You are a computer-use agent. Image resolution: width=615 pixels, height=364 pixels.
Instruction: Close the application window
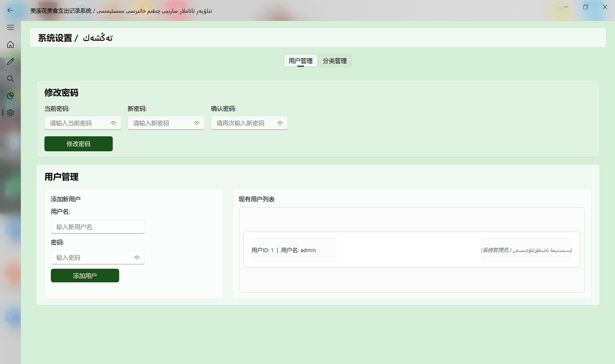coord(605,7)
